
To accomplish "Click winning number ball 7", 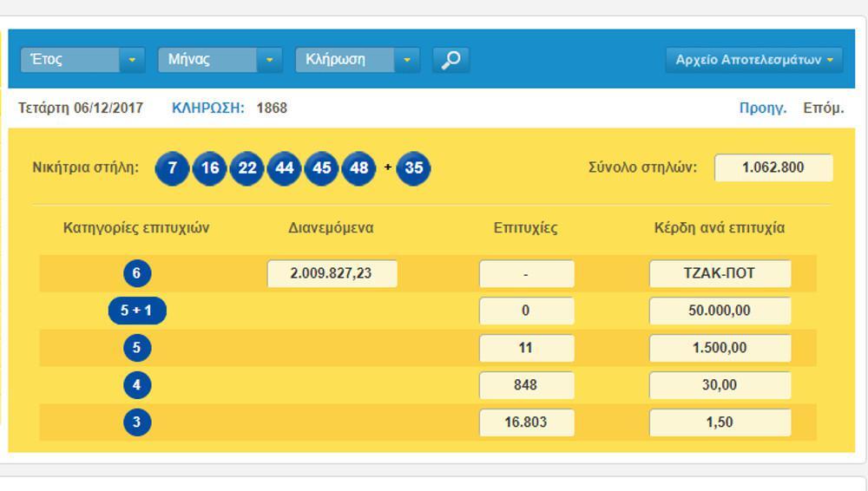I will tap(172, 167).
